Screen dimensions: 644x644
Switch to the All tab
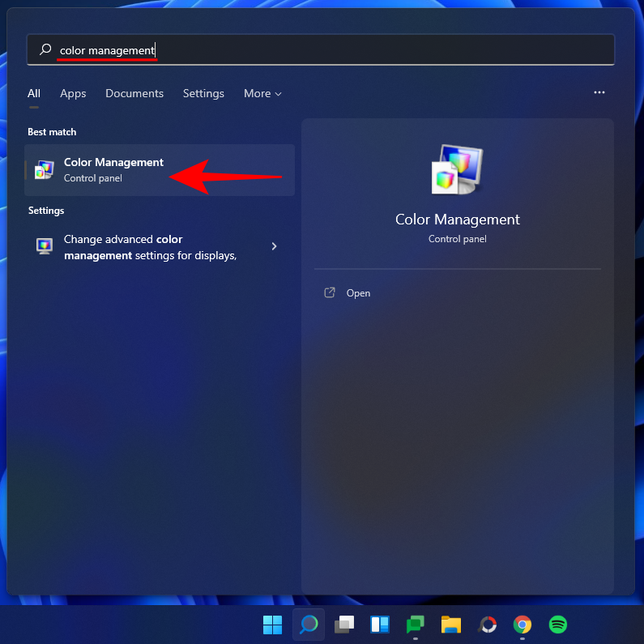click(34, 94)
